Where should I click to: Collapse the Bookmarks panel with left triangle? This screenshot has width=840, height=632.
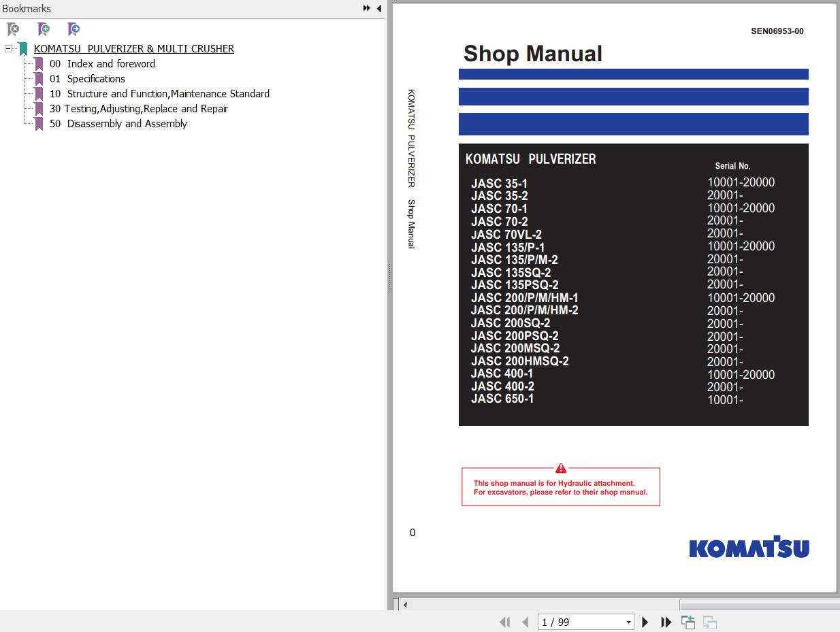click(378, 8)
